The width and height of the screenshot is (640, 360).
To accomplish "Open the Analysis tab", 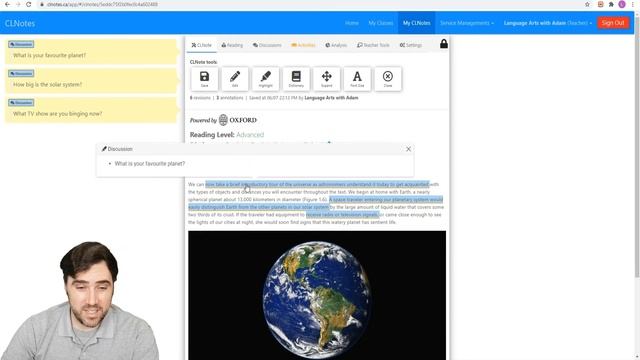I will click(336, 45).
